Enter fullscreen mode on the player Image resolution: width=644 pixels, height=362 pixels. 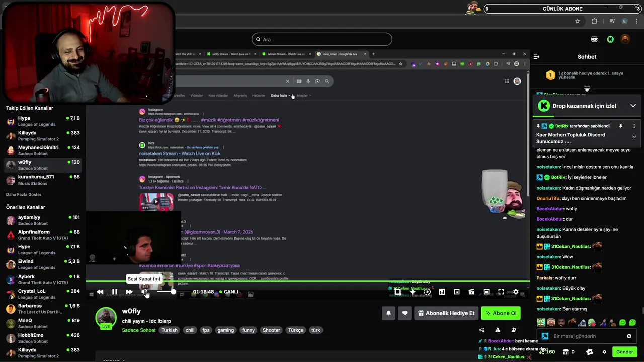point(501,292)
